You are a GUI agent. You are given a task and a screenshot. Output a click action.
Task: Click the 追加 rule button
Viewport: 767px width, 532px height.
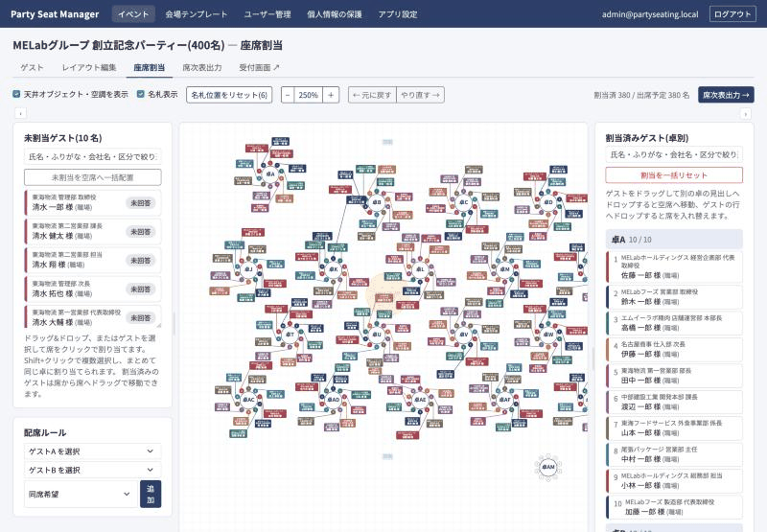point(151,495)
